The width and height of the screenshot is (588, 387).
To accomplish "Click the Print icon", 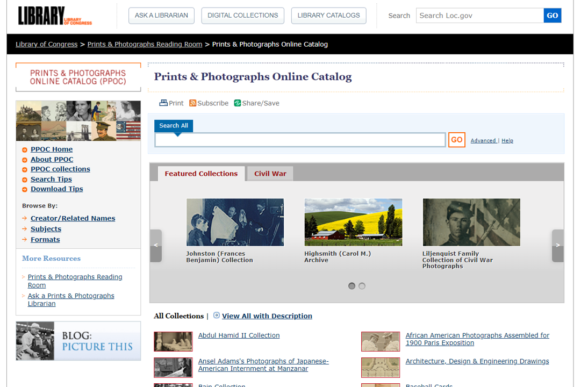I will coord(163,103).
